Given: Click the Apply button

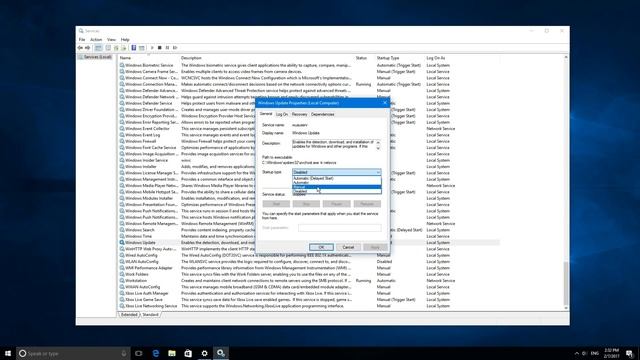Looking at the screenshot, I should (375, 247).
